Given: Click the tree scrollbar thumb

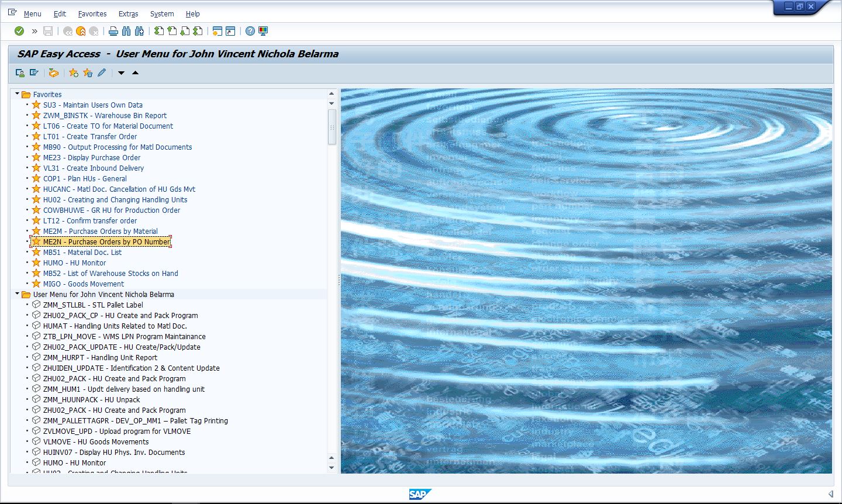Looking at the screenshot, I should [332, 126].
